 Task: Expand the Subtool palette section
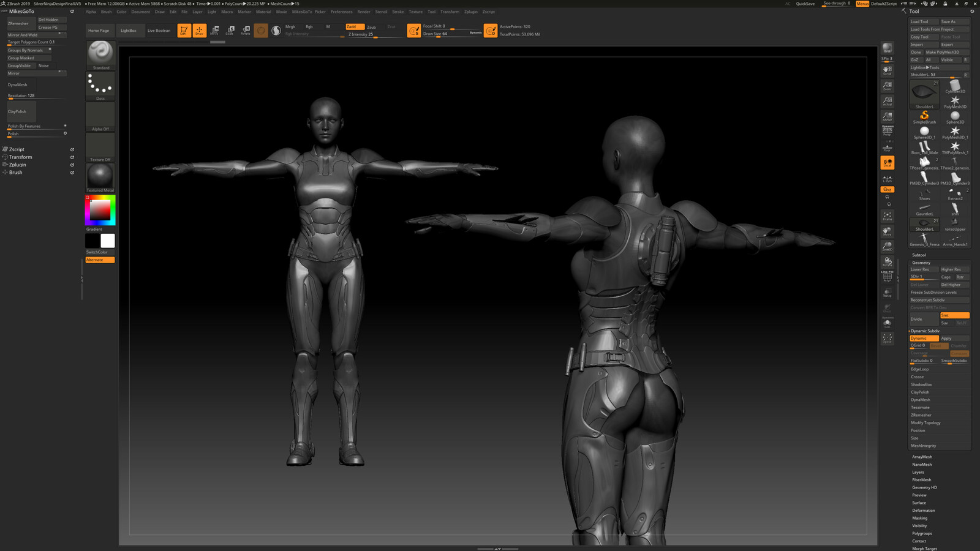[x=919, y=255]
